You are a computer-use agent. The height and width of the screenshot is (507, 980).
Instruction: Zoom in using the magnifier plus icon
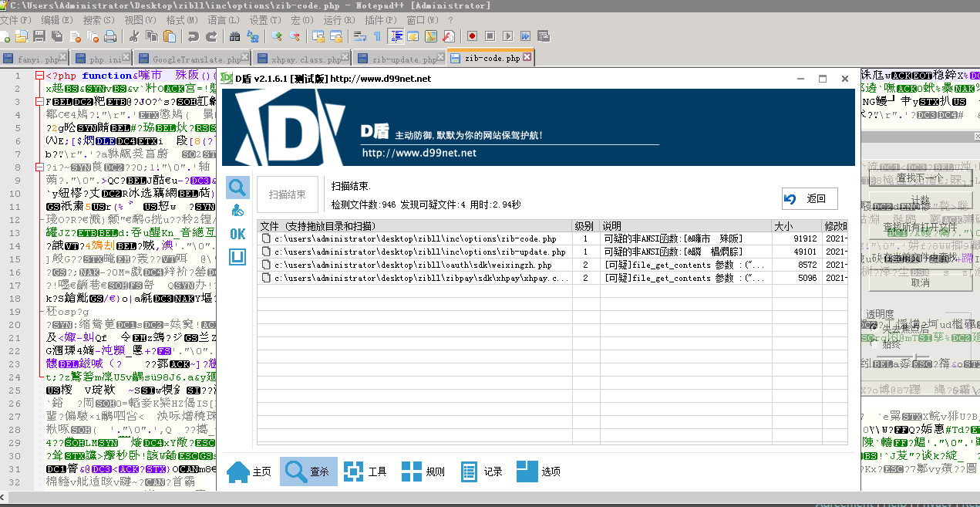pyautogui.click(x=277, y=36)
